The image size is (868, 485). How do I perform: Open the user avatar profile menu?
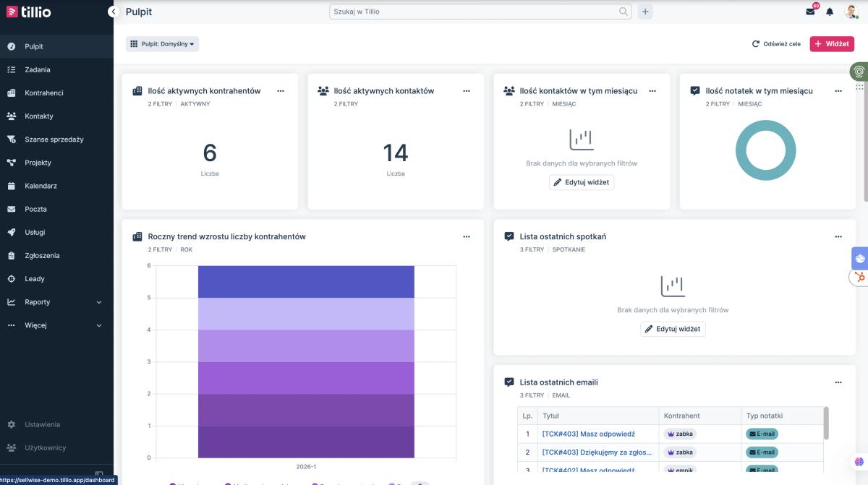[851, 11]
